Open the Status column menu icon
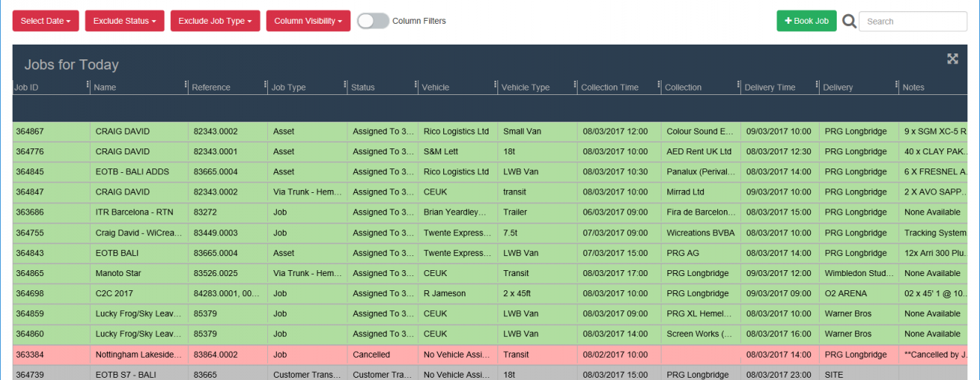Screen dimensions: 980x380 click(416, 87)
